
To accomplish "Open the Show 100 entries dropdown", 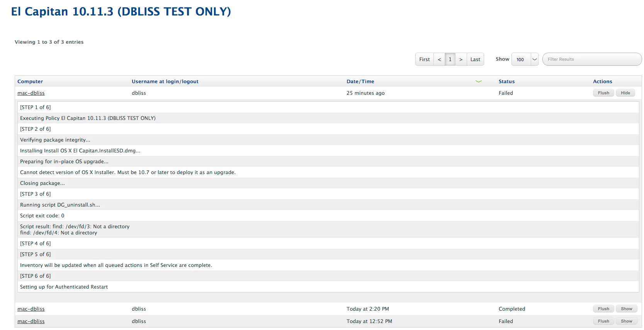I will click(x=525, y=59).
